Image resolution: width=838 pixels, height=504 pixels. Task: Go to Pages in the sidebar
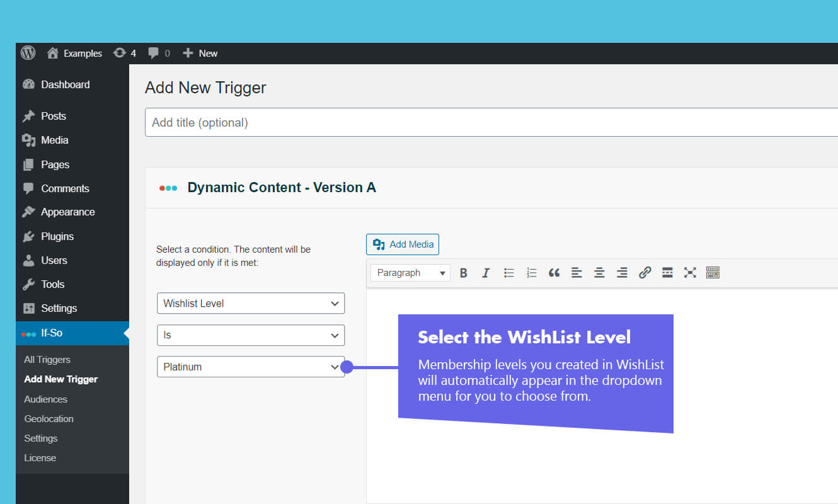(72, 164)
